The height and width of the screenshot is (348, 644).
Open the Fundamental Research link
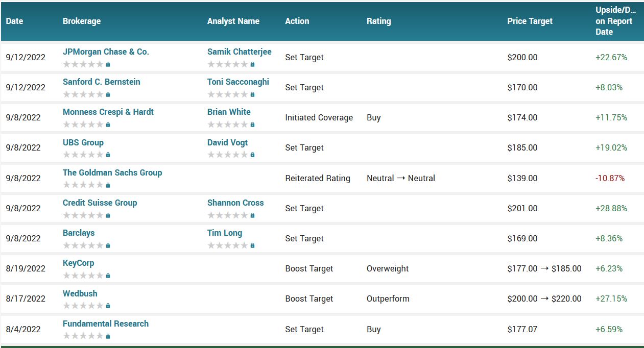tap(105, 324)
